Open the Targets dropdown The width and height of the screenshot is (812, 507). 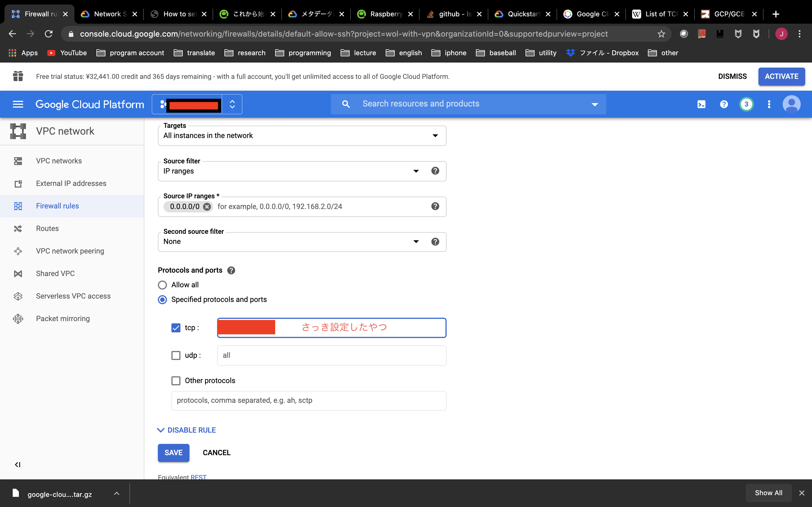302,136
